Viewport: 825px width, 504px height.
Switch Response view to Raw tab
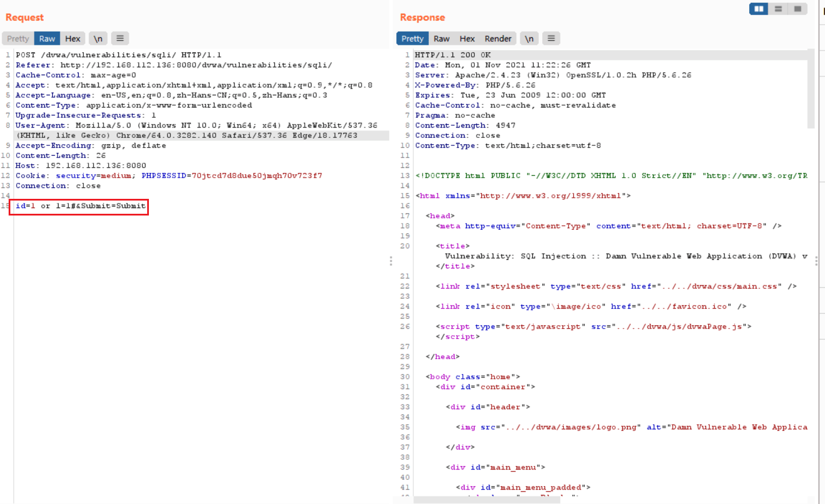[x=442, y=39]
